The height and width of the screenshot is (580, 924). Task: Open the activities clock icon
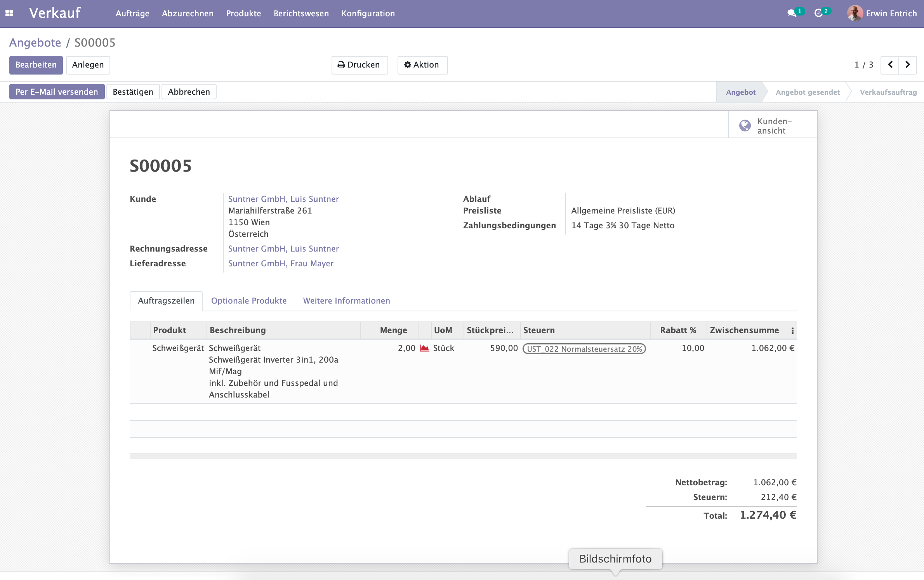coord(818,13)
